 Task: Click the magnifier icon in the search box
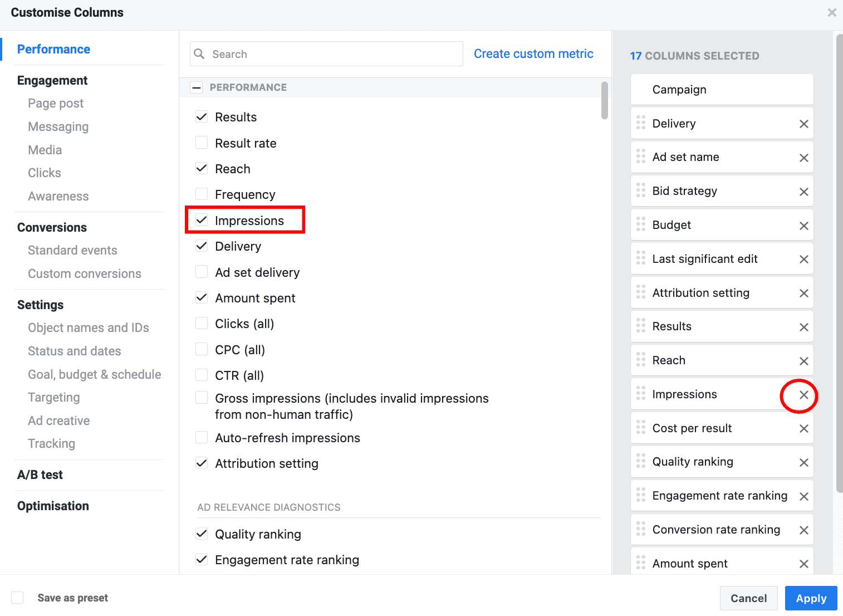199,54
